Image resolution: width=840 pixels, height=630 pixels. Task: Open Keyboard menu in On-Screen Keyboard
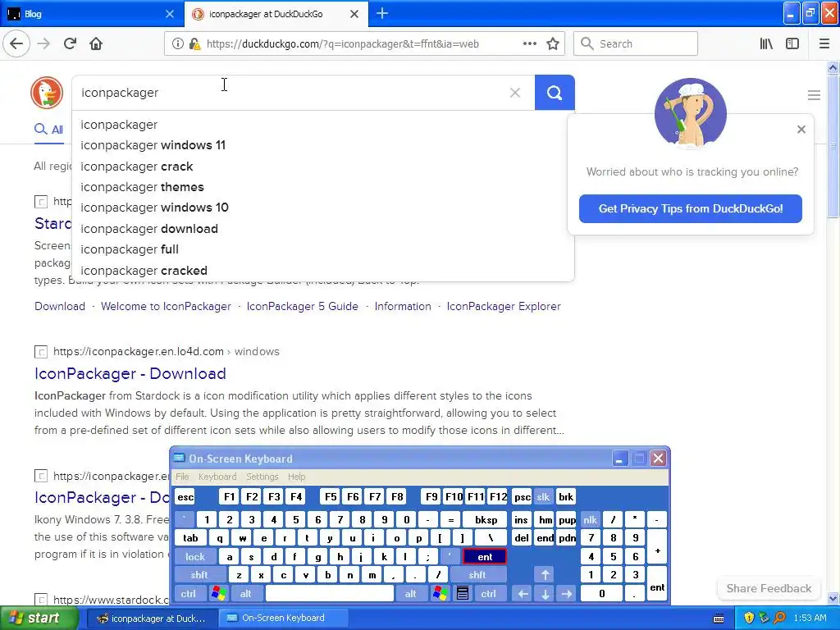click(x=217, y=477)
